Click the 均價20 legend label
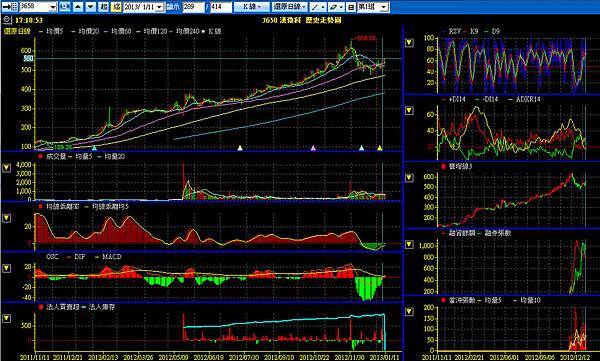Viewport: 600px width, 361px height. tap(89, 31)
